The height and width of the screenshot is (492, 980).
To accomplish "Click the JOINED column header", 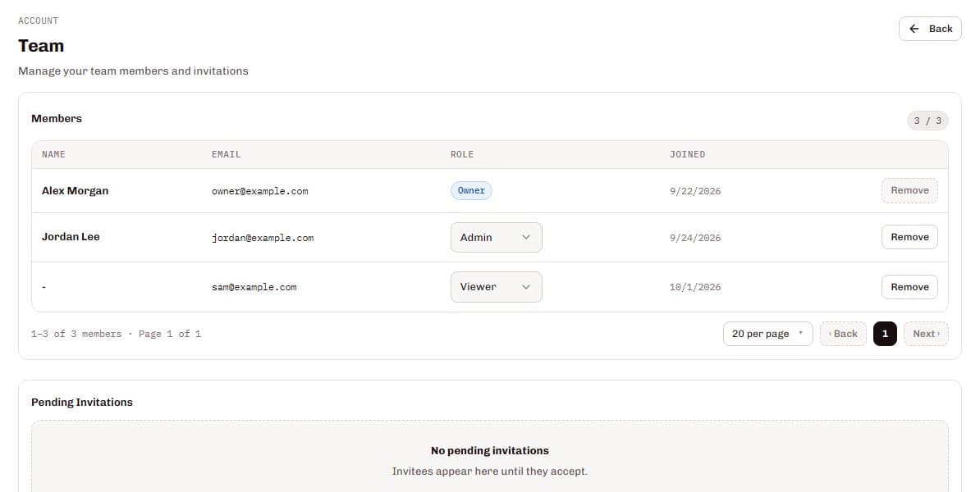I will point(688,154).
